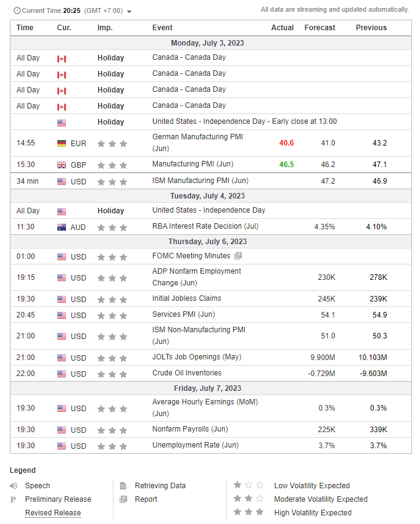Click the Revised Release legend link

click(52, 513)
